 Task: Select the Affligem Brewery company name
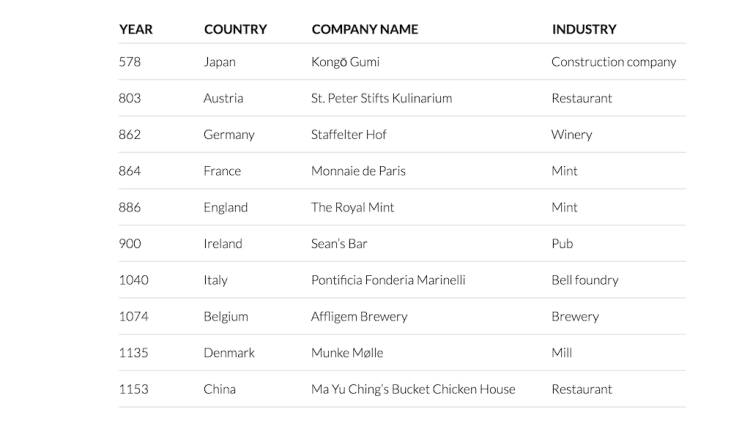coord(359,316)
